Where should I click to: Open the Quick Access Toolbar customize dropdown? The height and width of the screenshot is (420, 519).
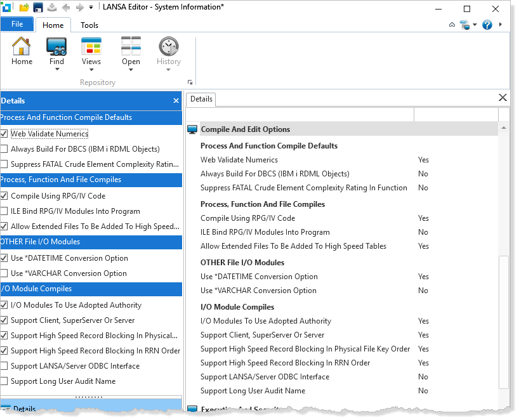[91, 8]
